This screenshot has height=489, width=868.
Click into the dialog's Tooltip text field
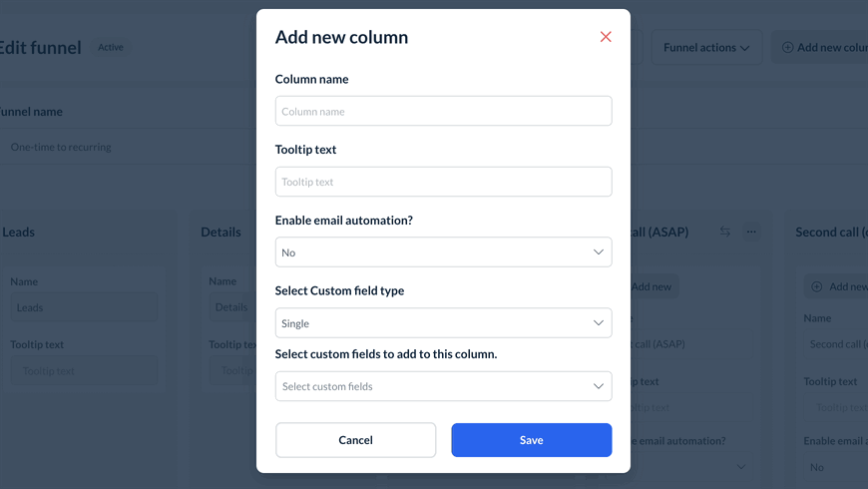[443, 182]
